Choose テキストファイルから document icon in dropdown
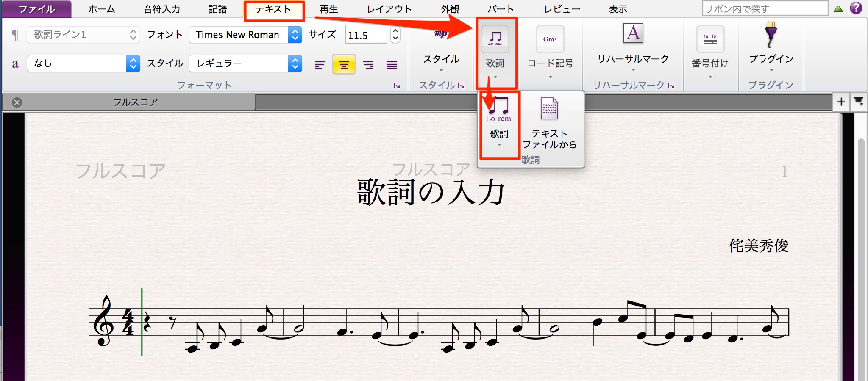Image resolution: width=868 pixels, height=381 pixels. [x=549, y=108]
